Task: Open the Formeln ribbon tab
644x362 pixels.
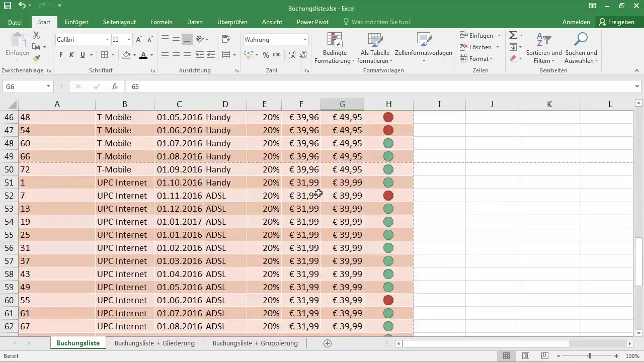Action: click(162, 22)
